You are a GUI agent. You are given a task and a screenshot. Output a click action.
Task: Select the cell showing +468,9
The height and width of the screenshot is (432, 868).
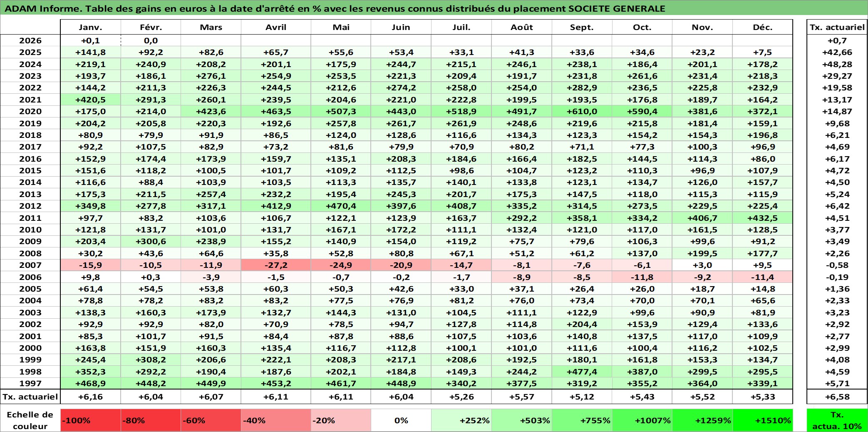click(91, 383)
